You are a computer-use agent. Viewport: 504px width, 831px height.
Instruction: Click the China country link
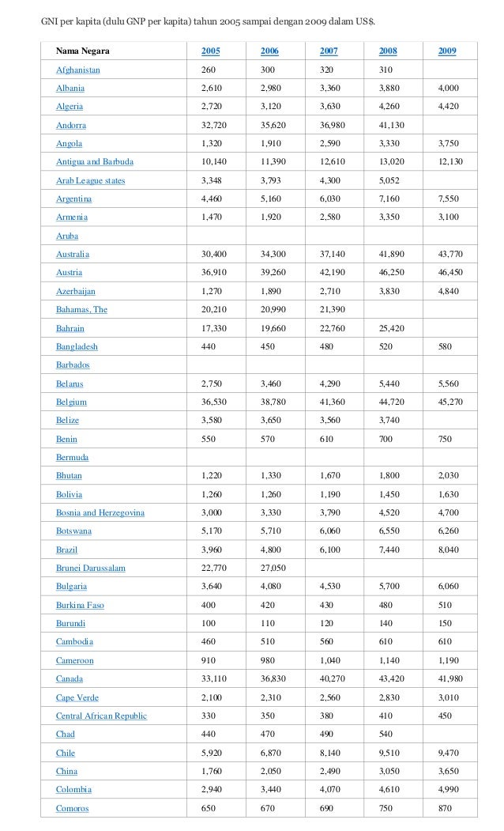[x=66, y=771]
